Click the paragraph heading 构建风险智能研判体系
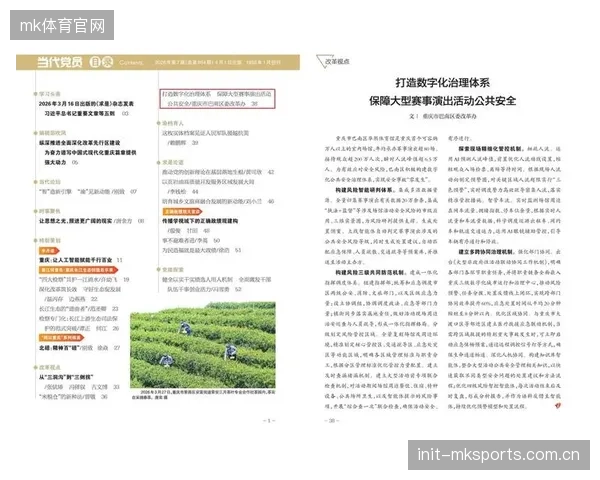Image resolution: width=600 pixels, height=480 pixels. coord(364,189)
